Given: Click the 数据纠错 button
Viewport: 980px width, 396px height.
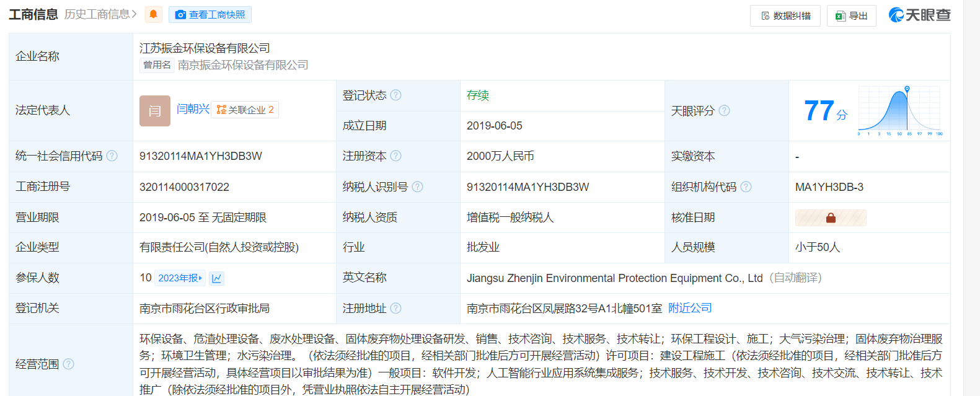Looking at the screenshot, I should click(785, 15).
